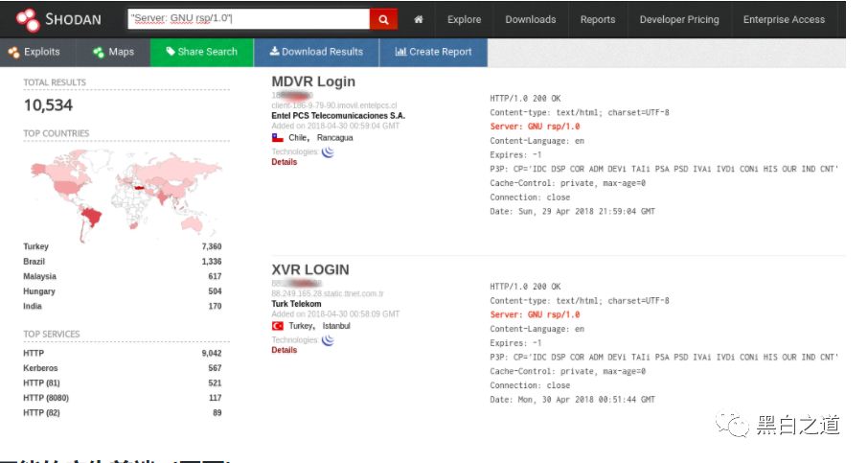
Task: Click Turkey result count 7,360
Action: 212,246
